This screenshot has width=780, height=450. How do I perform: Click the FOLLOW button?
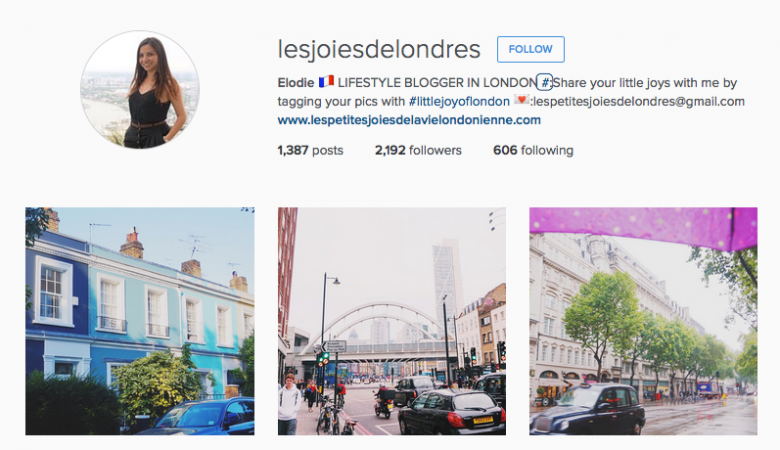pyautogui.click(x=530, y=49)
